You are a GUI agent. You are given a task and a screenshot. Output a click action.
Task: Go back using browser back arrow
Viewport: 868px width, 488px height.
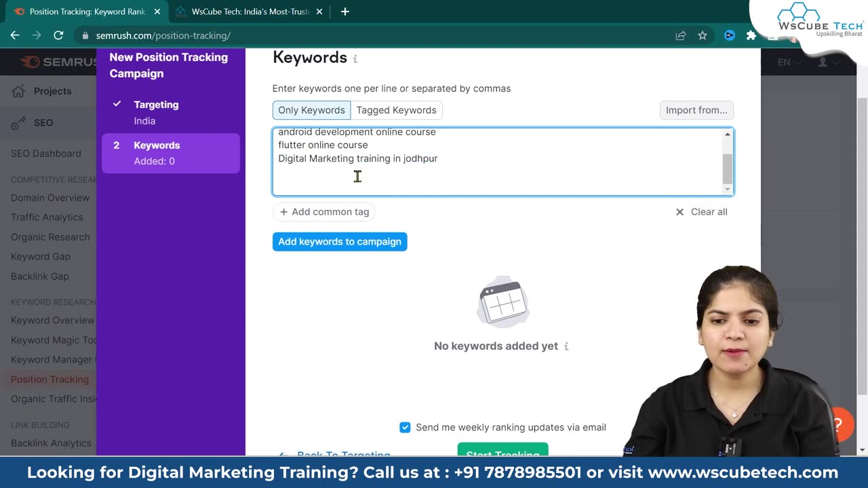[x=15, y=35]
